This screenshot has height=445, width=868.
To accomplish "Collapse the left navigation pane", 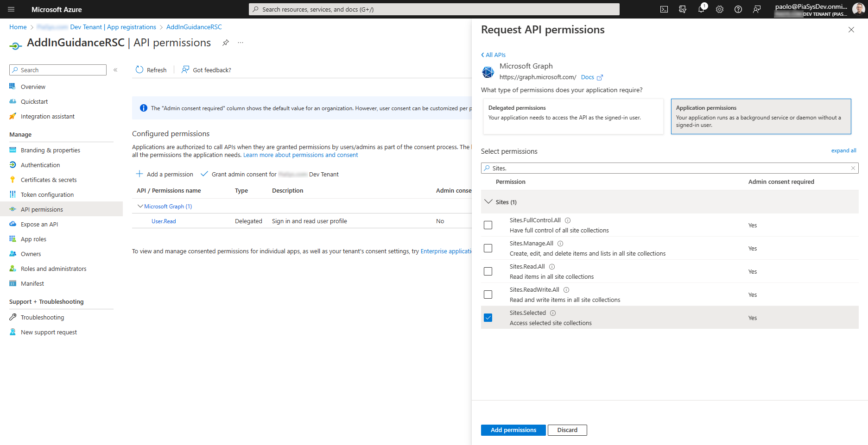I will 115,70.
